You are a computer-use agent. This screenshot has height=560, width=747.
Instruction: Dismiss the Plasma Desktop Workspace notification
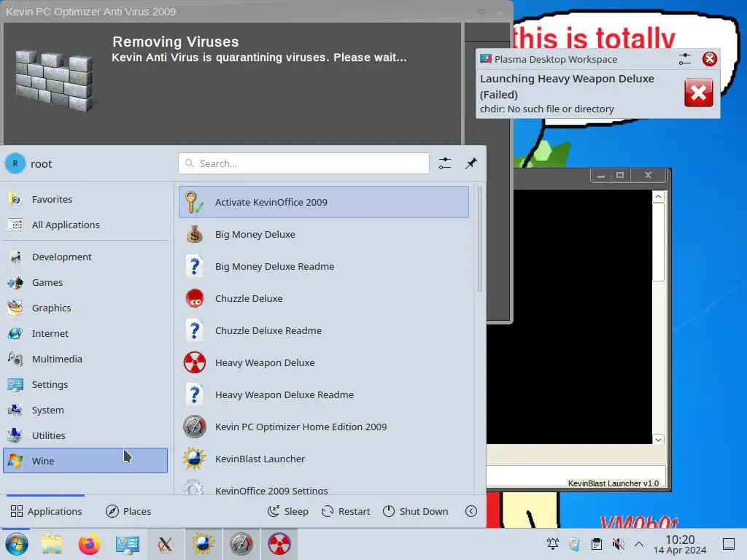[709, 59]
